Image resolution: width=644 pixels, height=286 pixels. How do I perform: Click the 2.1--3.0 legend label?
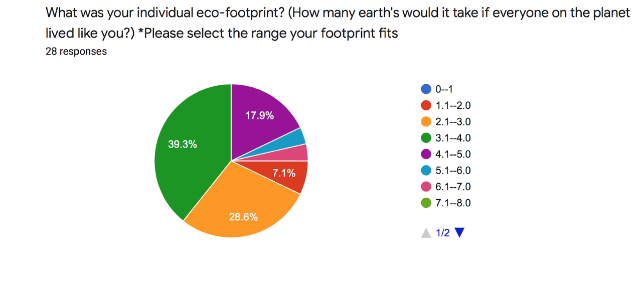[453, 122]
